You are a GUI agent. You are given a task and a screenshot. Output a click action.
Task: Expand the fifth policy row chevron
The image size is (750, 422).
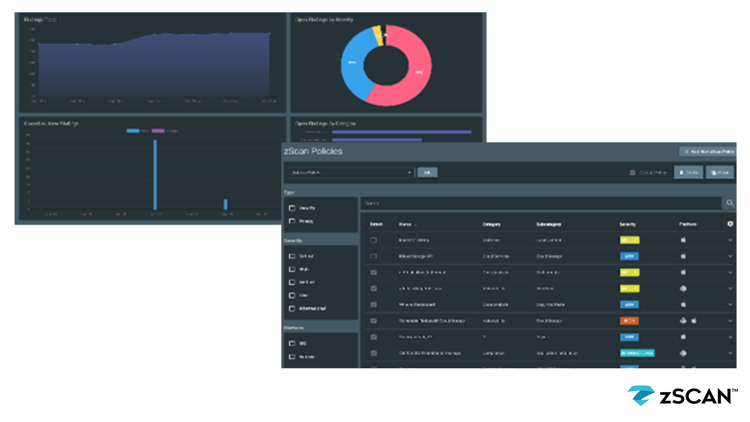coord(730,305)
